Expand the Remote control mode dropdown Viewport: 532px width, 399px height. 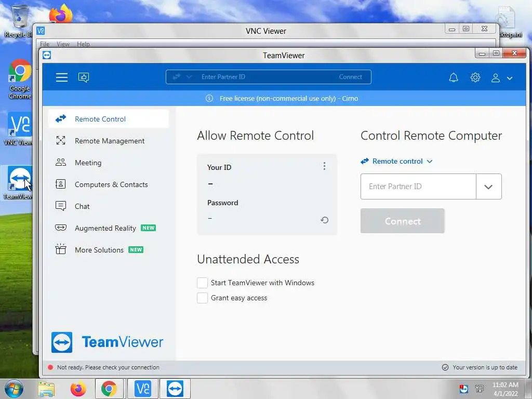[397, 161]
